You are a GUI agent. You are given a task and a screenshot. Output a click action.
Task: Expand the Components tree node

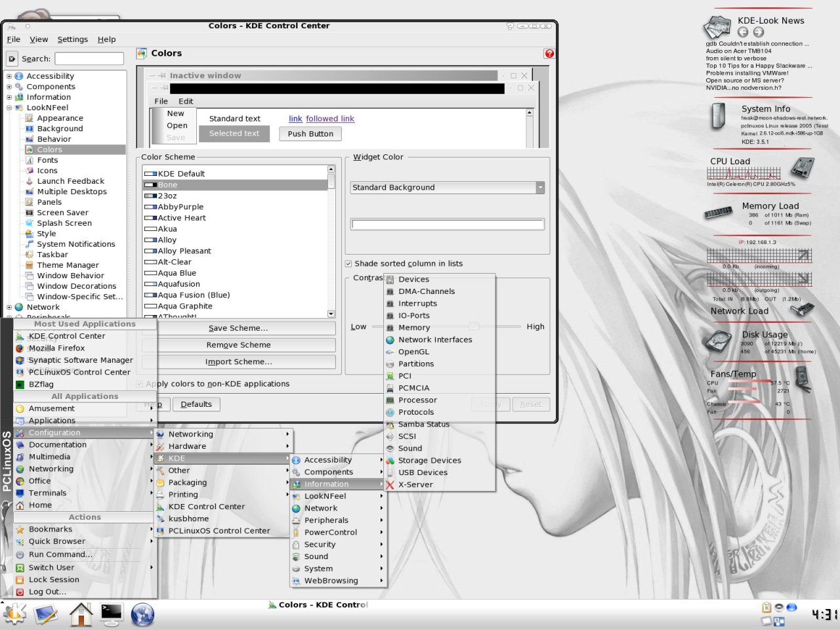(9, 87)
